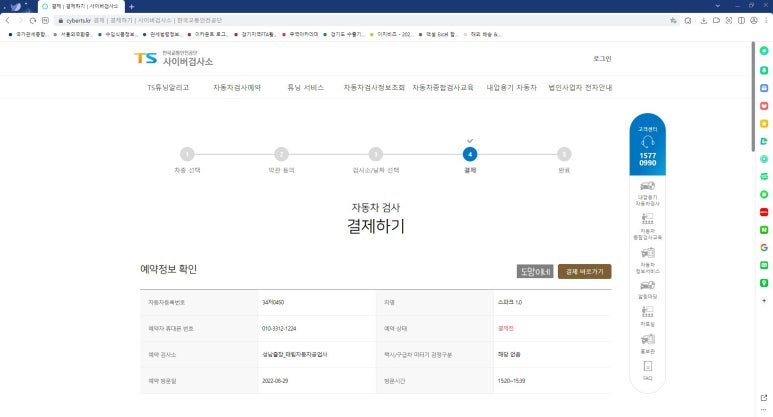Click the TS 사이버검사소 logo

click(174, 58)
